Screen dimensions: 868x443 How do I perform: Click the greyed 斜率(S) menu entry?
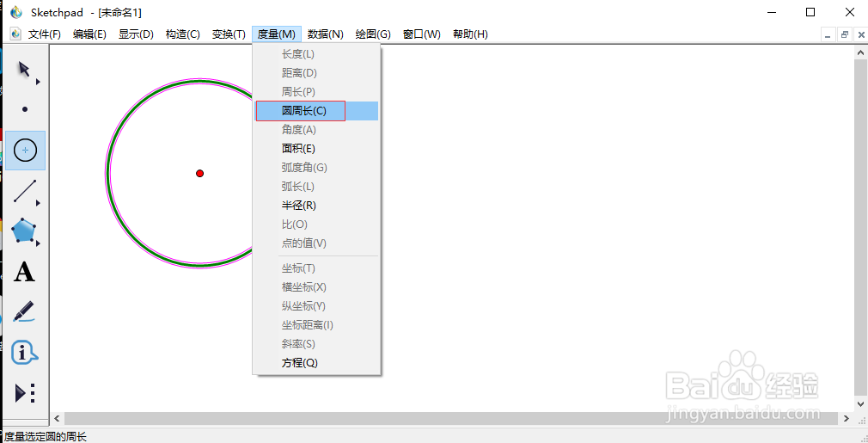tap(316, 344)
